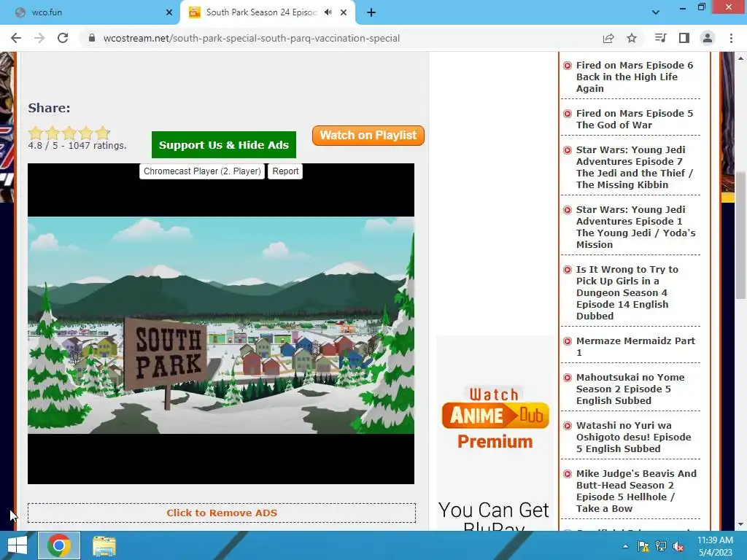This screenshot has width=747, height=560.
Task: Open the Windows Start menu
Action: coord(18,545)
